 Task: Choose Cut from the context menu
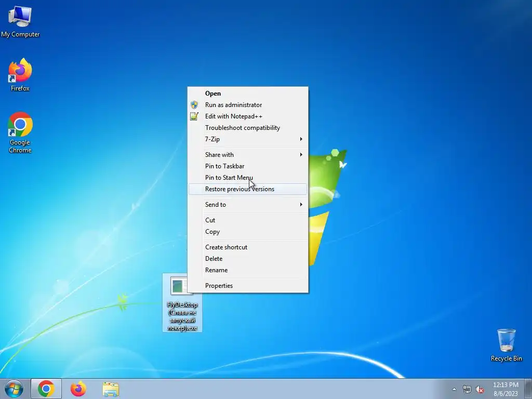[x=248, y=220]
